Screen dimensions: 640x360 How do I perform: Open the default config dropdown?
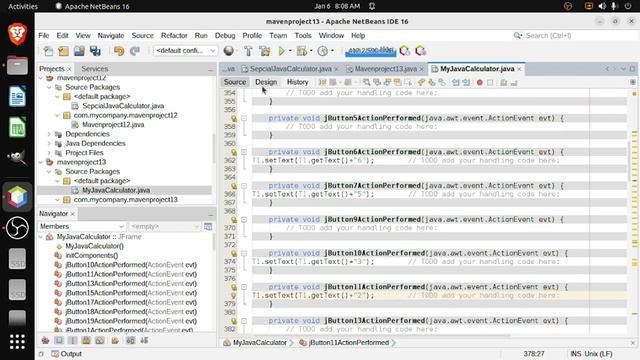(x=185, y=51)
